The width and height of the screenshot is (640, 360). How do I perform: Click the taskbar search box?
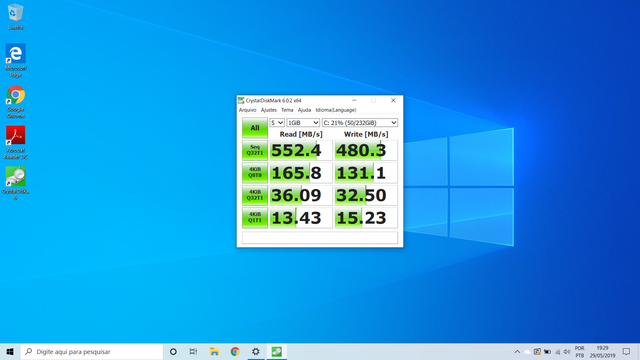[92, 351]
